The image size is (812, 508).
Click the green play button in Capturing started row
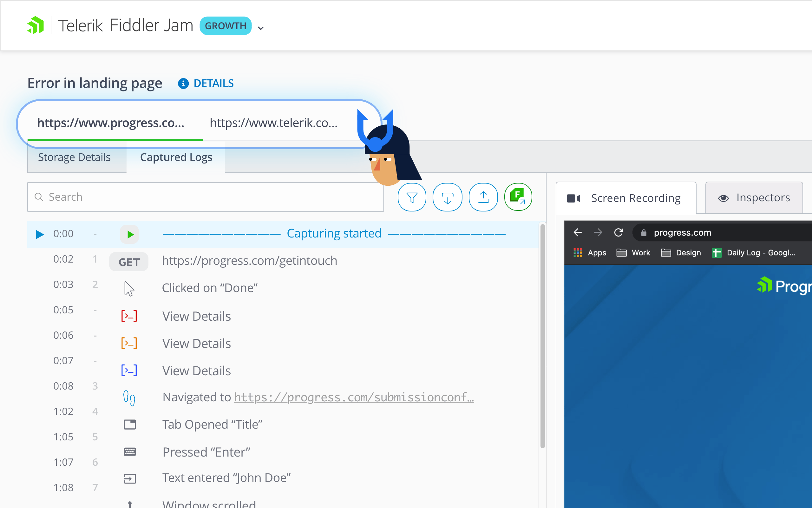click(129, 234)
